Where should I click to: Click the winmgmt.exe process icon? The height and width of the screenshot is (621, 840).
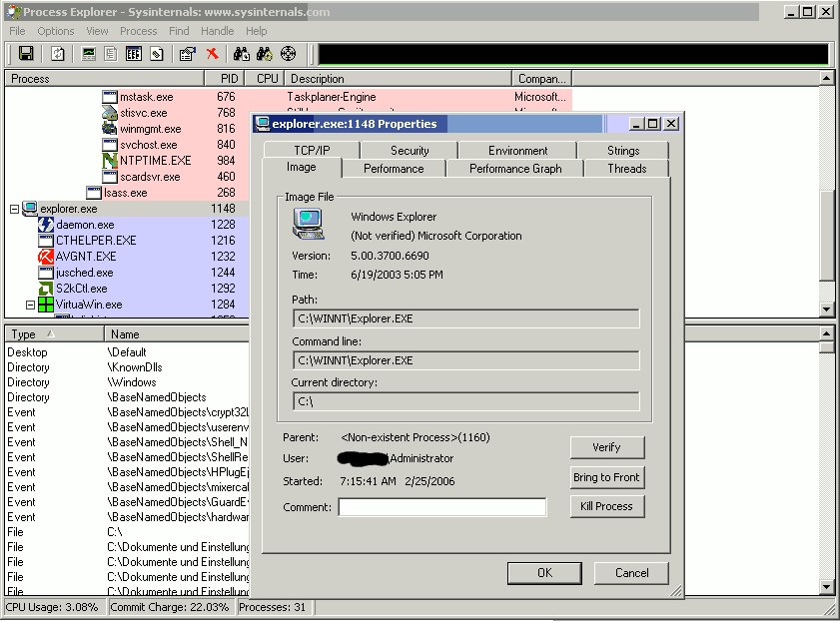(110, 129)
